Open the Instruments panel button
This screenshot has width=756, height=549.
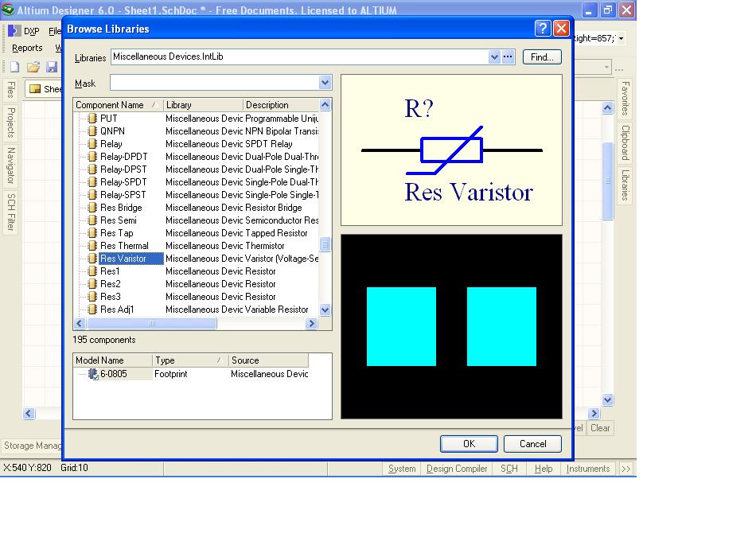pos(588,469)
